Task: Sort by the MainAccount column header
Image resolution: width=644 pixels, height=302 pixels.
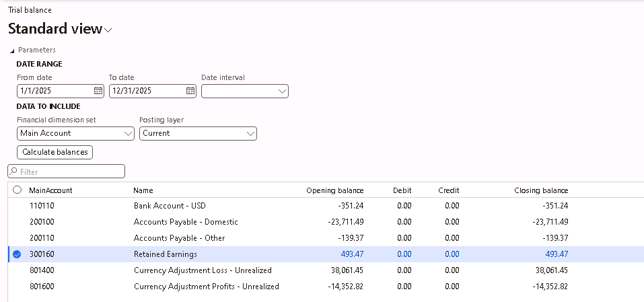Action: pos(50,190)
